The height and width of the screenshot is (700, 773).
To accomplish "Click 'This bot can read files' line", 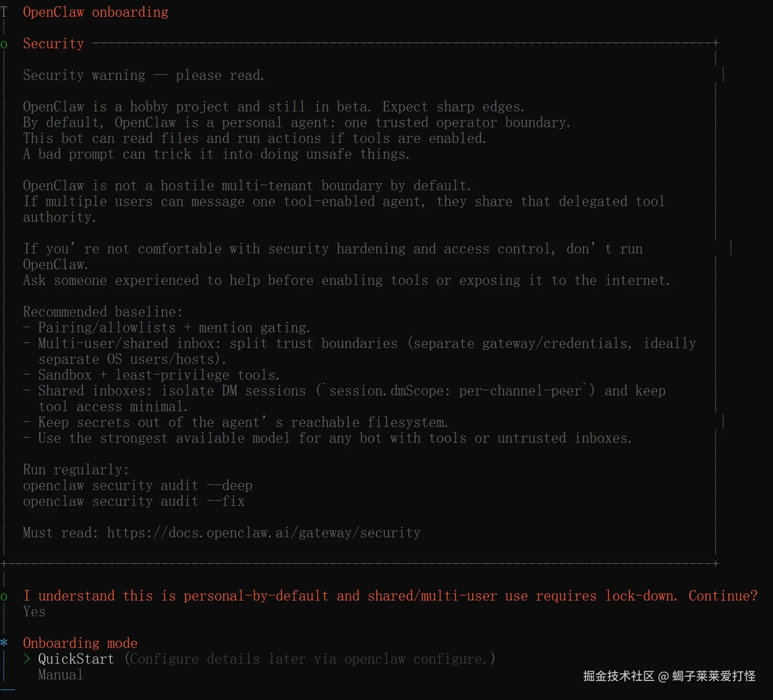I will (254, 138).
